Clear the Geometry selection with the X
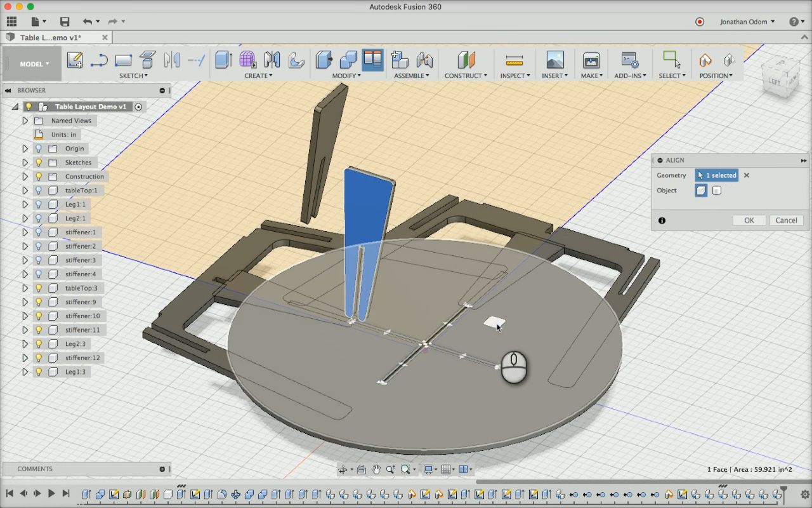 pyautogui.click(x=746, y=175)
